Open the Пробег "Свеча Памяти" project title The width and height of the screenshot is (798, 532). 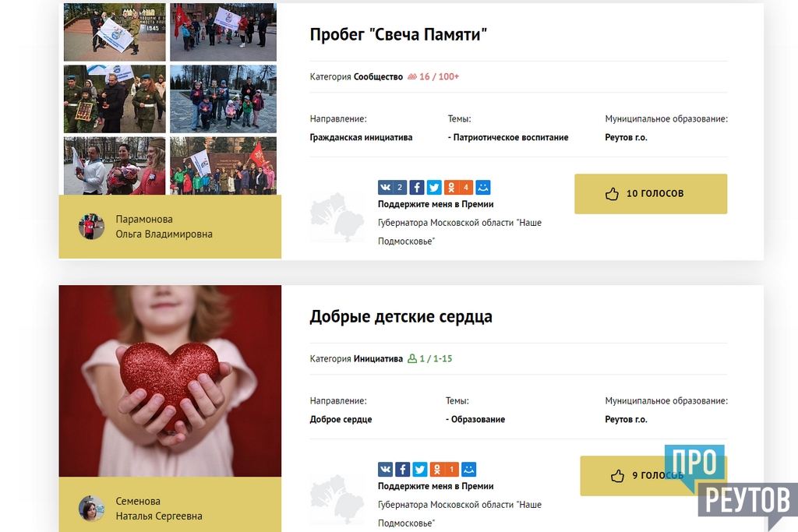398,34
